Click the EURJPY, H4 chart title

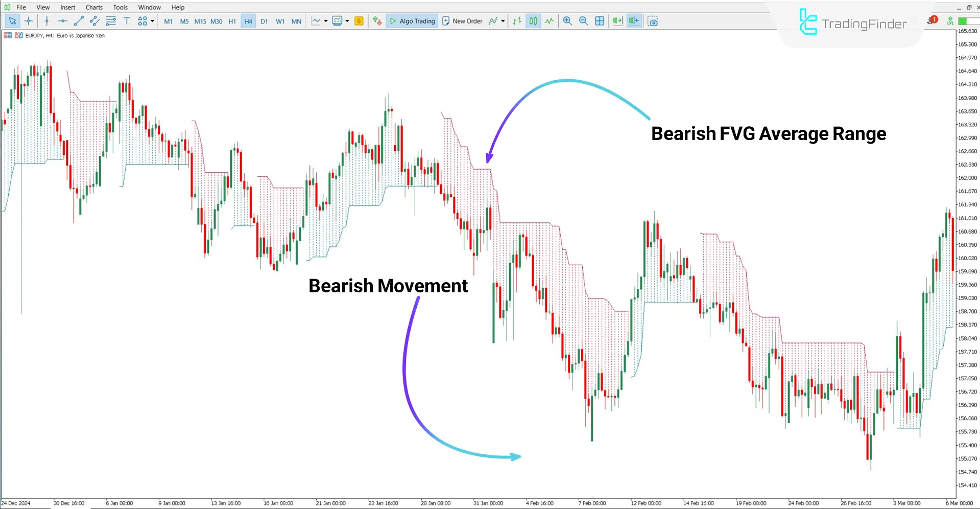(x=65, y=36)
